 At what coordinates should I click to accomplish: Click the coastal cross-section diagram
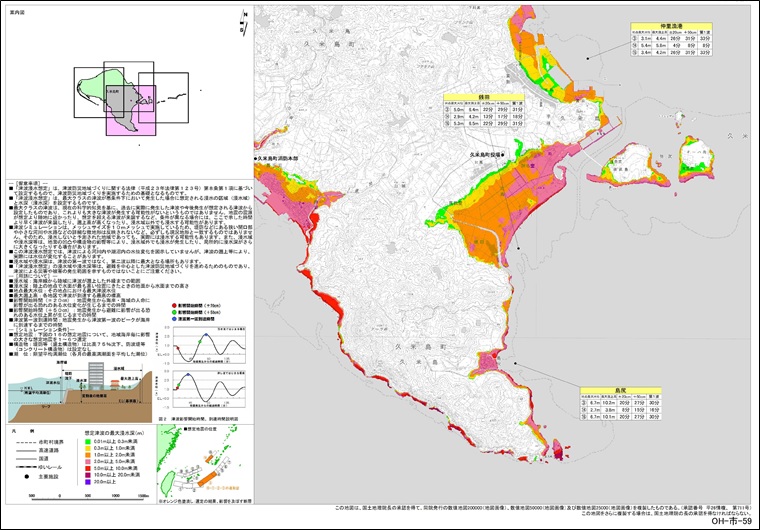pyautogui.click(x=80, y=392)
